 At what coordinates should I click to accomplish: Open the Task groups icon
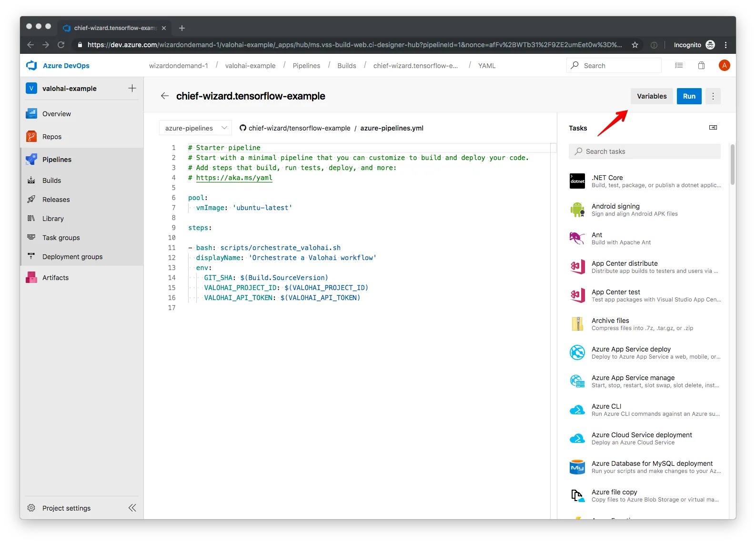coord(31,237)
